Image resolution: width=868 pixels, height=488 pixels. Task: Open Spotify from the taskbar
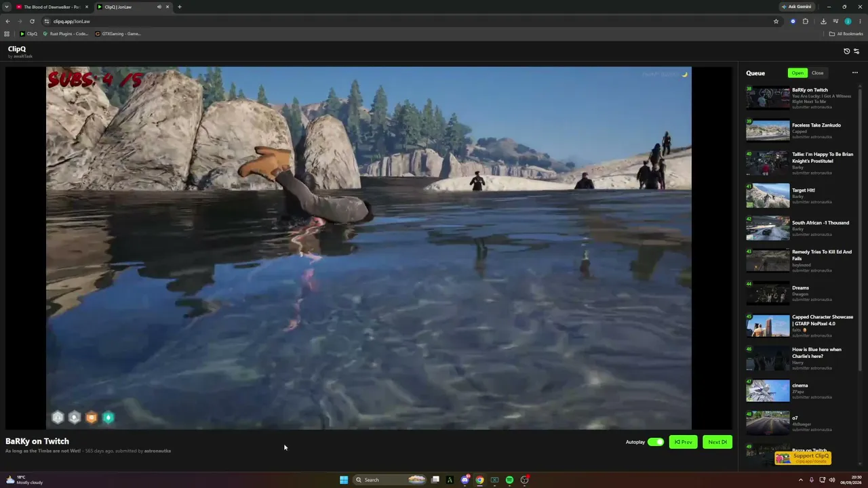pos(509,480)
